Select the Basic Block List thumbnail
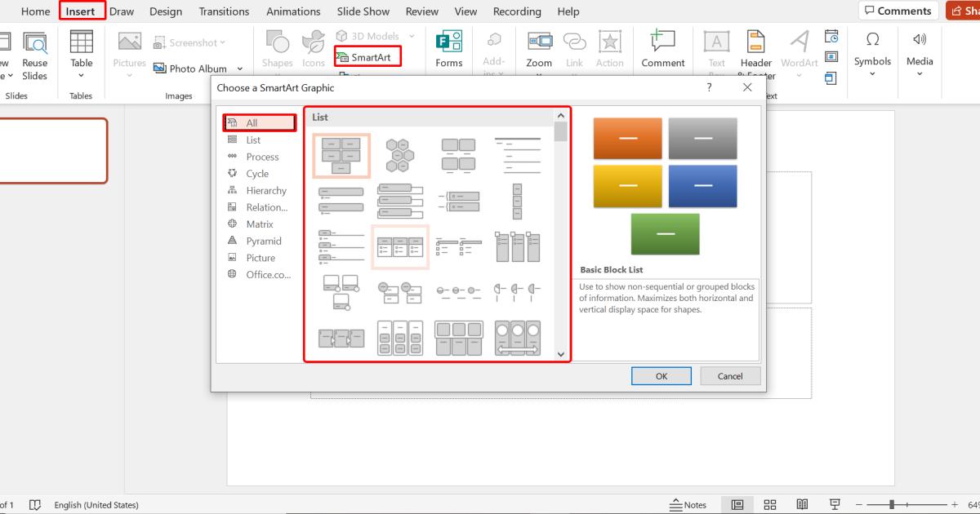 (x=341, y=155)
